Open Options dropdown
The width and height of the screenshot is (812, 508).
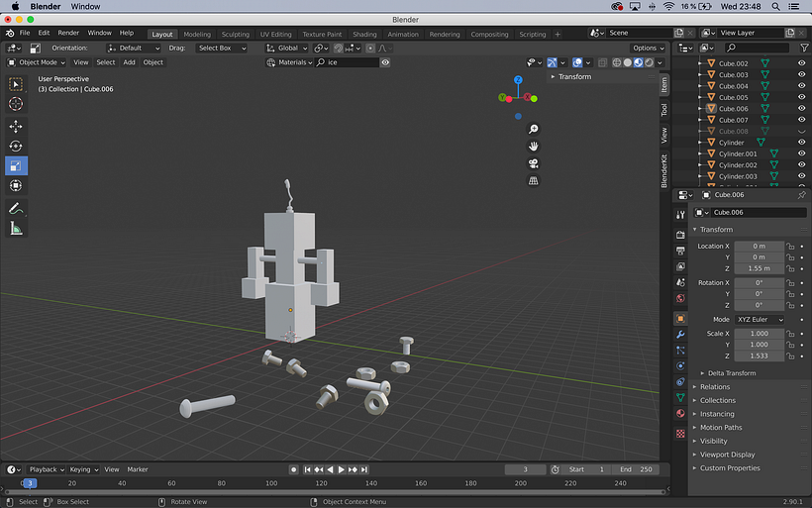tap(648, 49)
